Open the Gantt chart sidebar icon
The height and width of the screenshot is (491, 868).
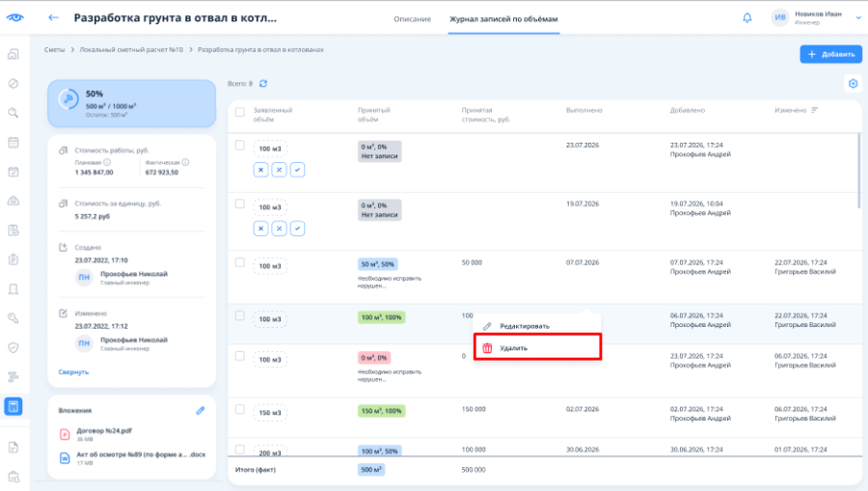[14, 377]
